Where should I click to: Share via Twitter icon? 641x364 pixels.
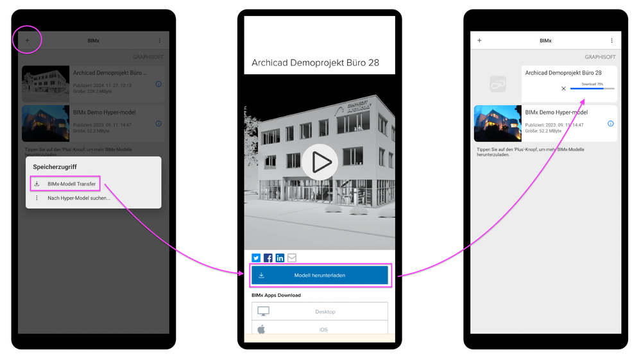click(x=256, y=258)
